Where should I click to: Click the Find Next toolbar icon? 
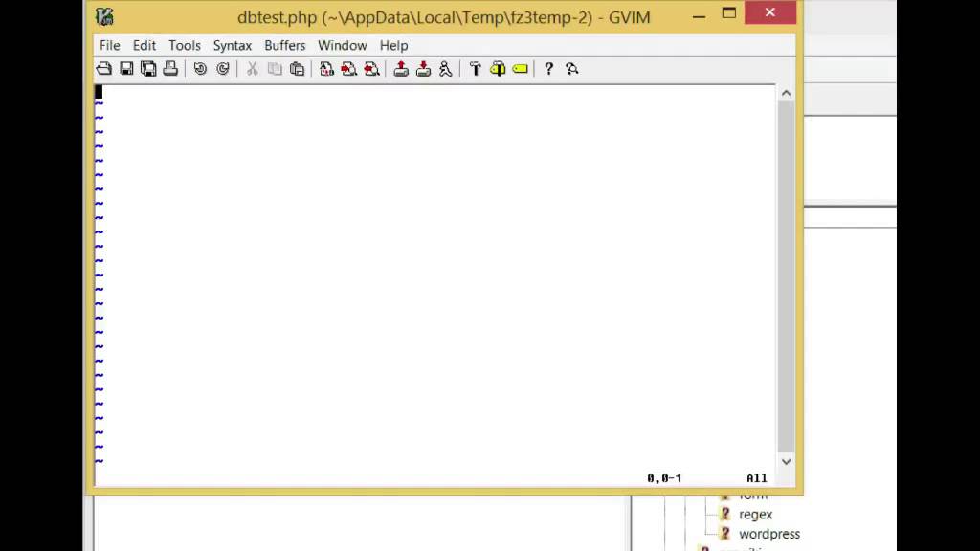pyautogui.click(x=348, y=69)
